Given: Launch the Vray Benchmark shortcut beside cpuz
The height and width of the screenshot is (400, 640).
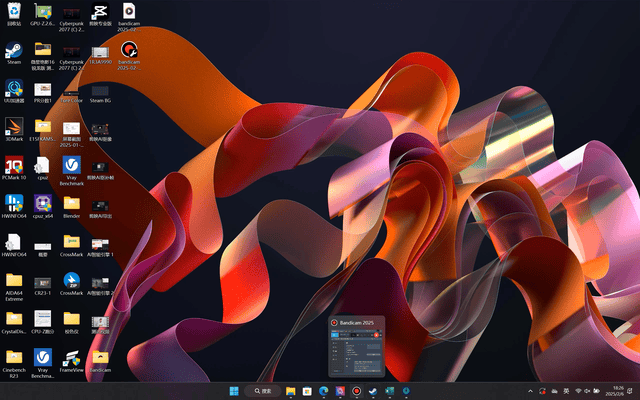Looking at the screenshot, I should coord(72,165).
